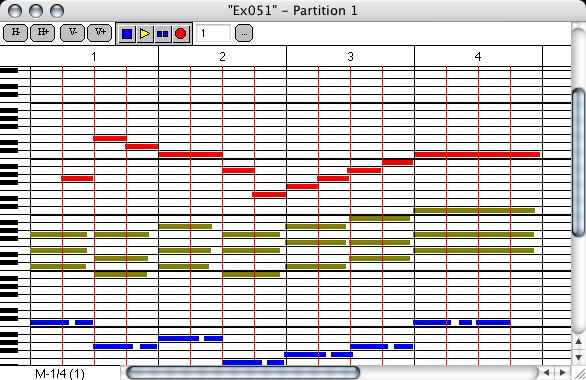Viewport: 586px width, 380px height.
Task: Click the M-1/4 (1) status label
Action: [60, 373]
